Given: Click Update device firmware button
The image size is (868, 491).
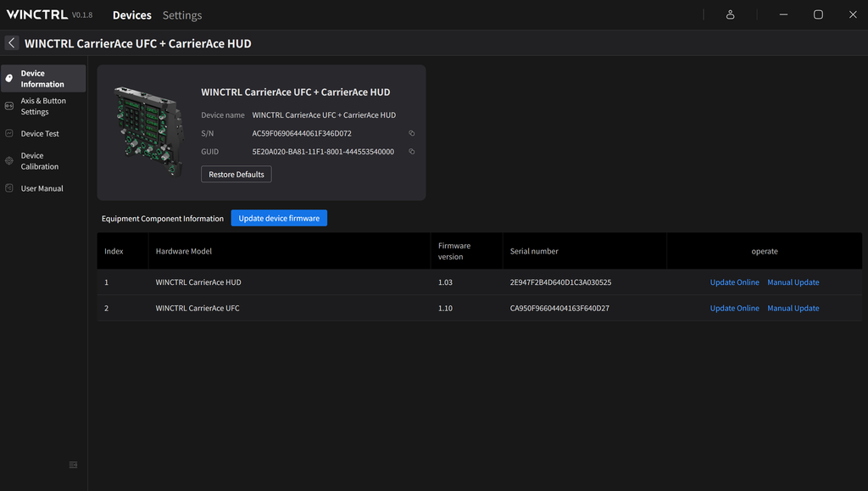Looking at the screenshot, I should tap(279, 218).
